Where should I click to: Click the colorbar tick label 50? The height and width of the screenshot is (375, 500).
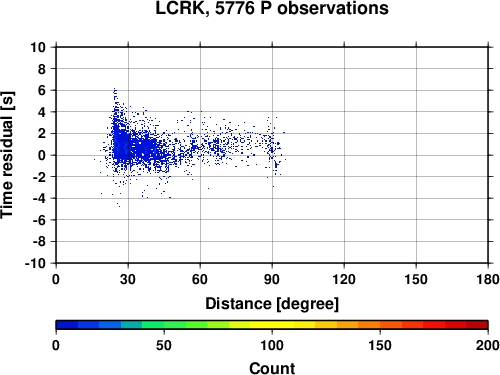164,345
